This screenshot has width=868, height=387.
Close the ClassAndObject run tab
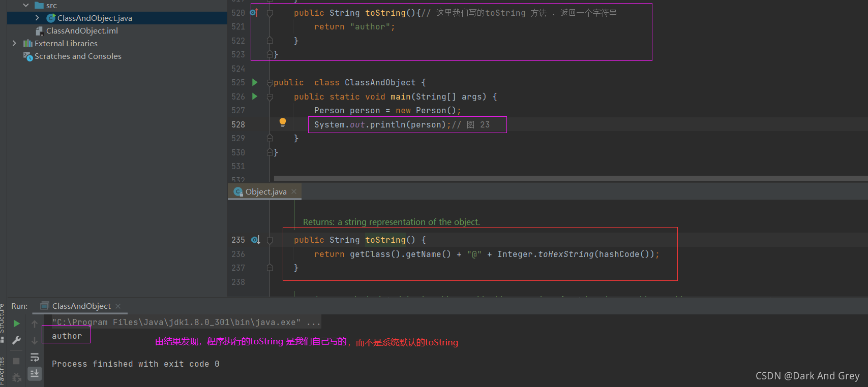pyautogui.click(x=118, y=306)
